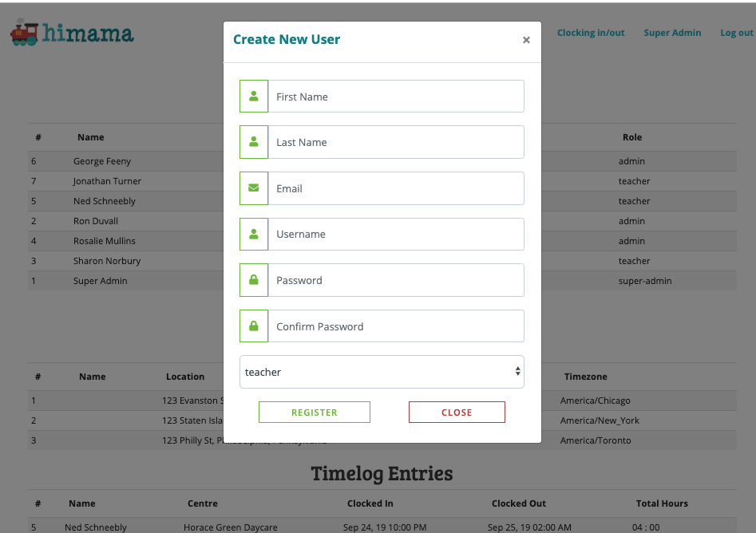
Task: Click the person icon beside First Name
Action: (x=254, y=97)
